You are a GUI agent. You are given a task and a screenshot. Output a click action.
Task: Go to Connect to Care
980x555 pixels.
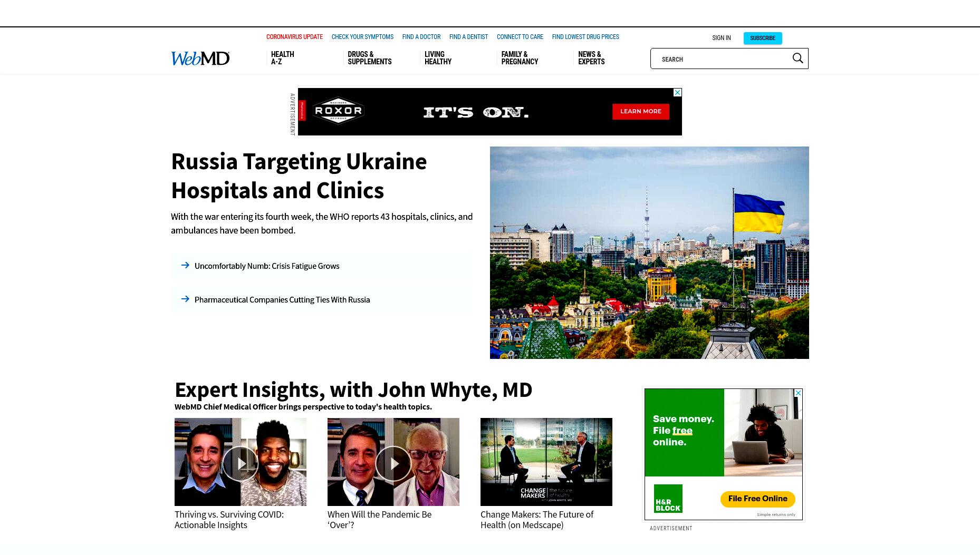[x=520, y=37]
